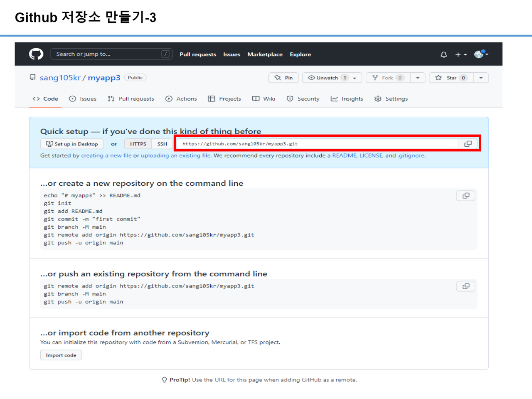Image resolution: width=532 pixels, height=399 pixels.
Task: Click the ProTip lightbulb icon
Action: (x=165, y=380)
